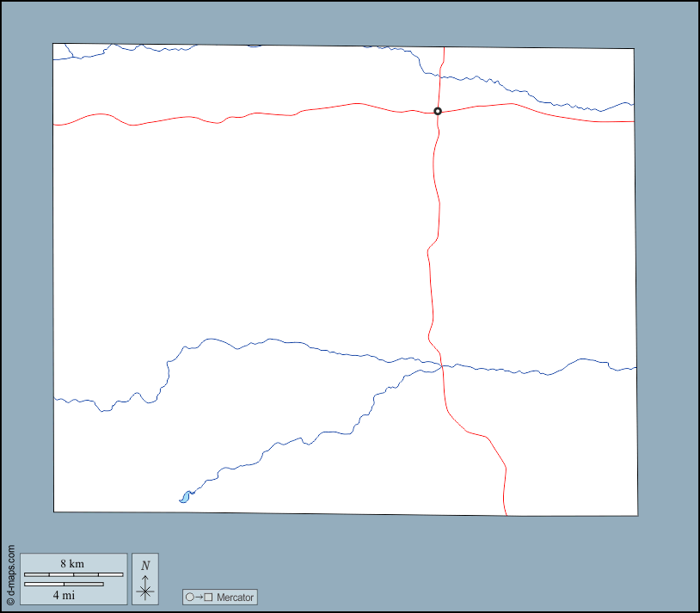Click the 8 km scale bar

click(x=73, y=574)
